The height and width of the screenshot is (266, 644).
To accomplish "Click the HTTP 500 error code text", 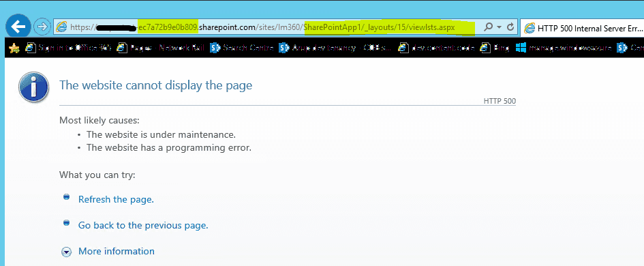I will [500, 101].
